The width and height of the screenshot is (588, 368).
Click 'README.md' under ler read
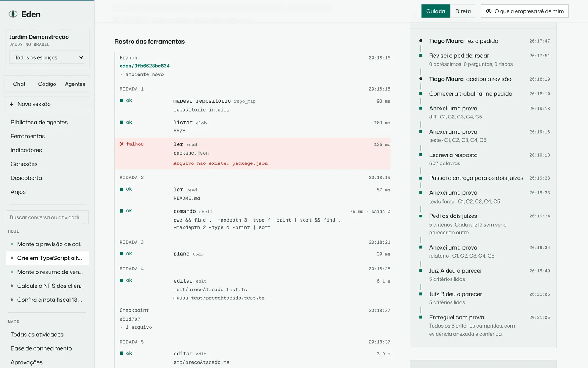(x=187, y=198)
